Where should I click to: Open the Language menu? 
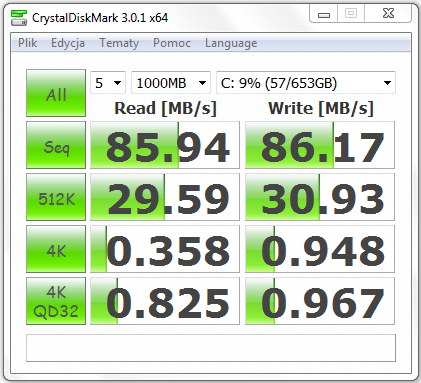231,43
